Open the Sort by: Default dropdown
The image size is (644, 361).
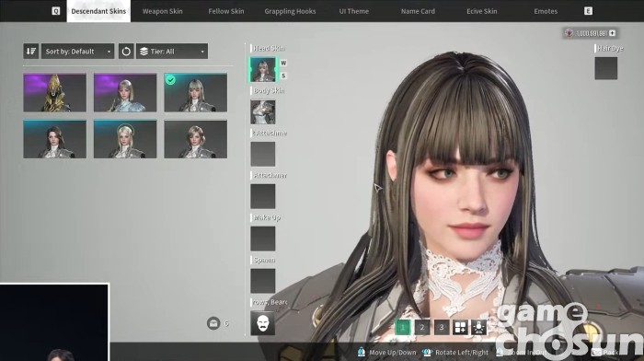click(x=77, y=52)
